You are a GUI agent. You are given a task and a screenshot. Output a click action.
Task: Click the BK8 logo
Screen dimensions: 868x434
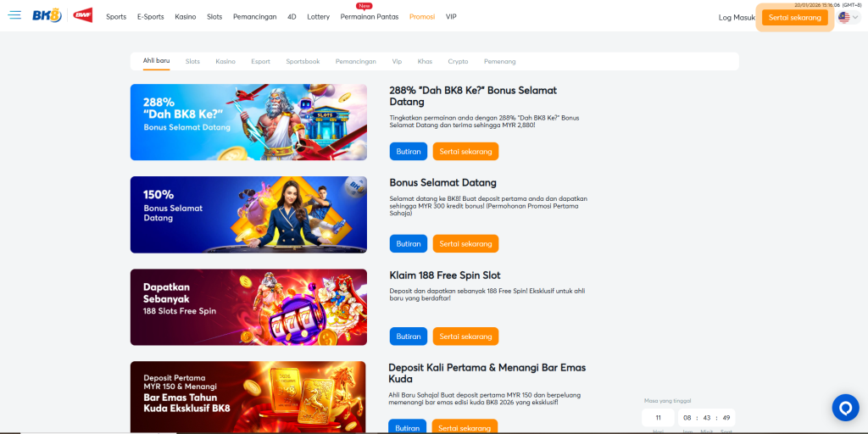coord(47,16)
